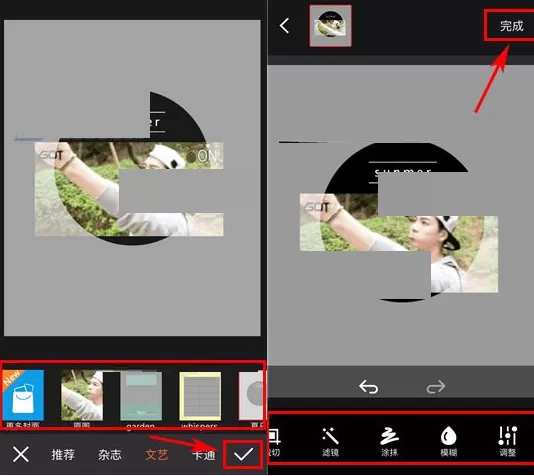Undo the last edit
Image resolution: width=534 pixels, height=476 pixels.
pyautogui.click(x=368, y=387)
